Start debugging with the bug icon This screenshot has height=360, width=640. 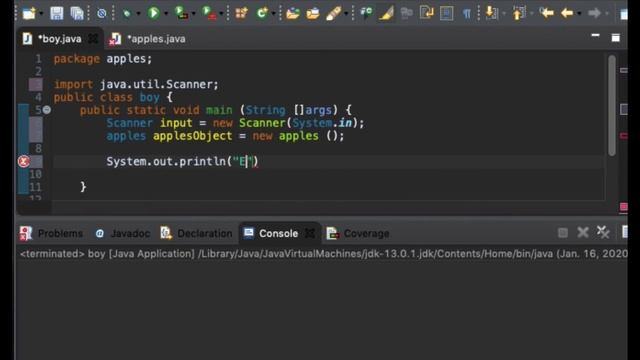127,13
